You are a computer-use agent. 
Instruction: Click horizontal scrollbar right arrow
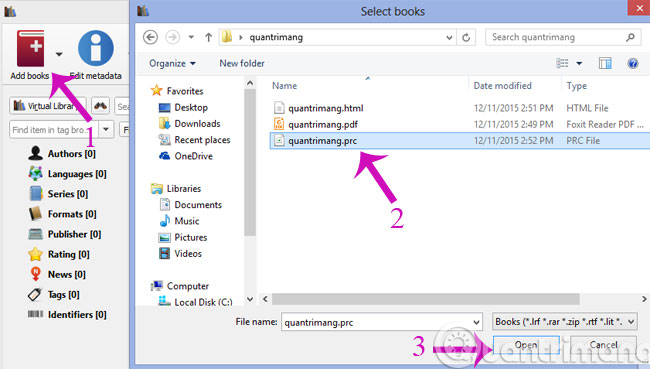(x=644, y=299)
